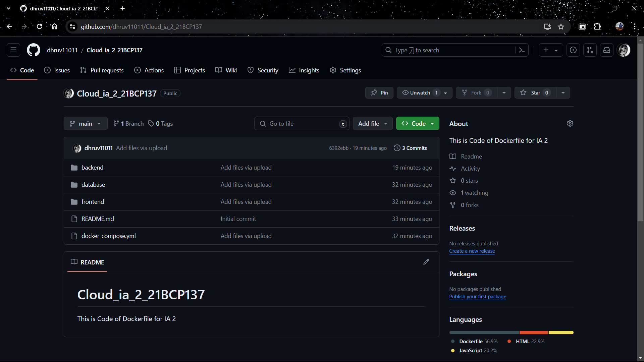The image size is (644, 362).
Task: Open notifications inbox icon
Action: (607, 50)
